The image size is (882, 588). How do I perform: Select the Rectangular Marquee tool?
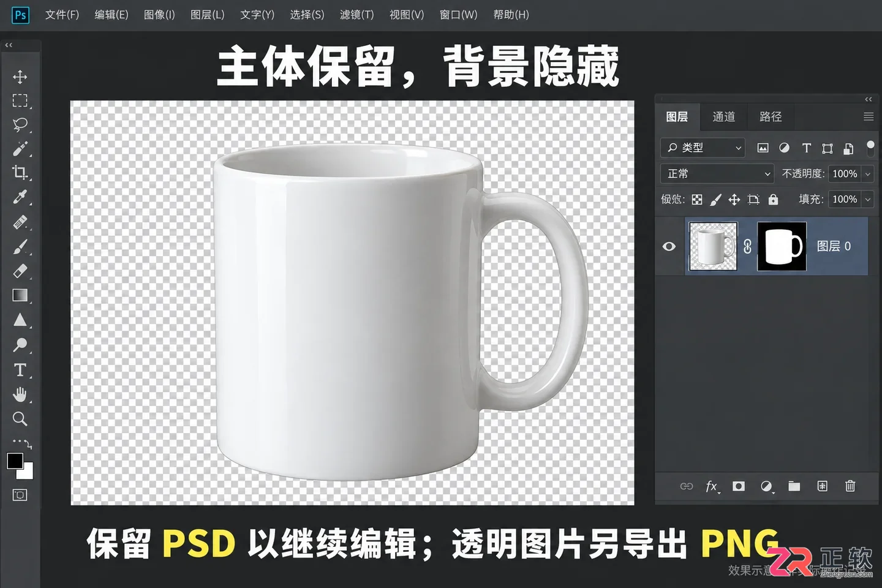20,100
